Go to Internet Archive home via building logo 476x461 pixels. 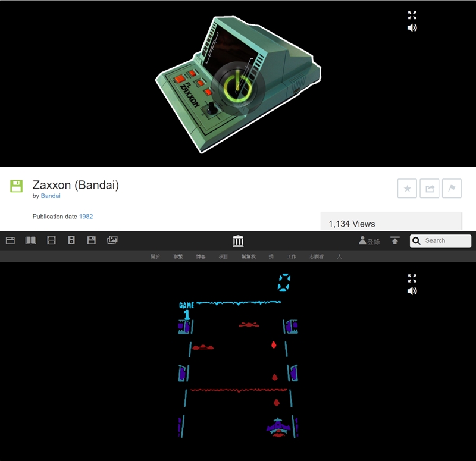238,241
